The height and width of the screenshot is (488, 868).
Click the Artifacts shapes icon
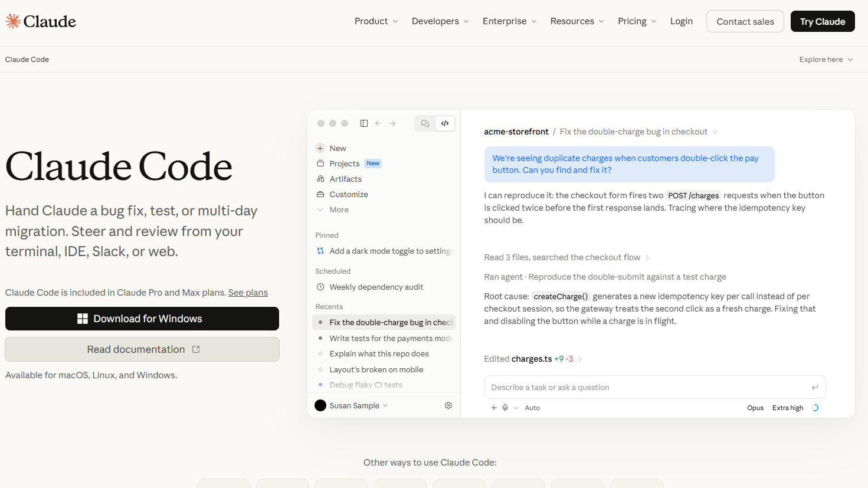pos(320,179)
